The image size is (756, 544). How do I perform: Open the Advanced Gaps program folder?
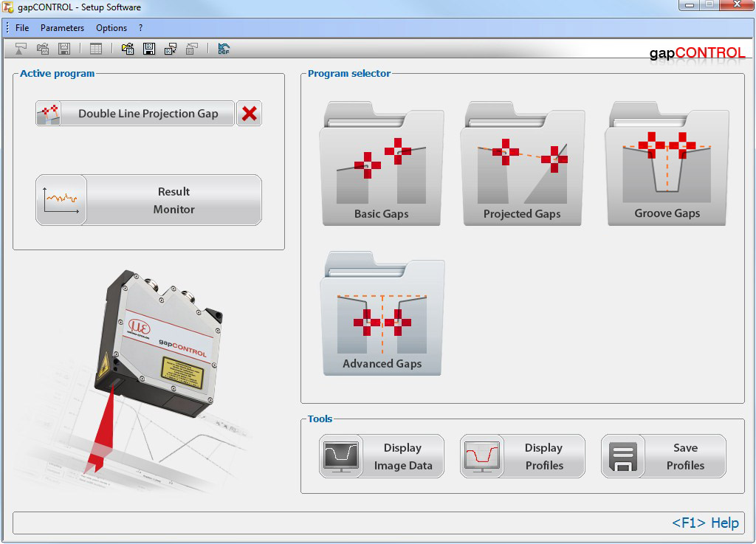point(382,313)
